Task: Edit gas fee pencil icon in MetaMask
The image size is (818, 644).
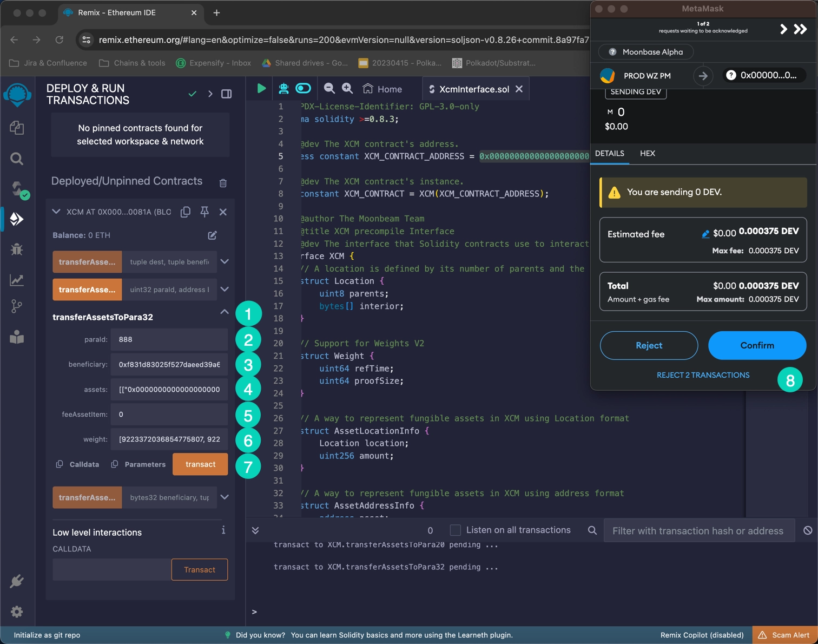Action: pyautogui.click(x=705, y=234)
